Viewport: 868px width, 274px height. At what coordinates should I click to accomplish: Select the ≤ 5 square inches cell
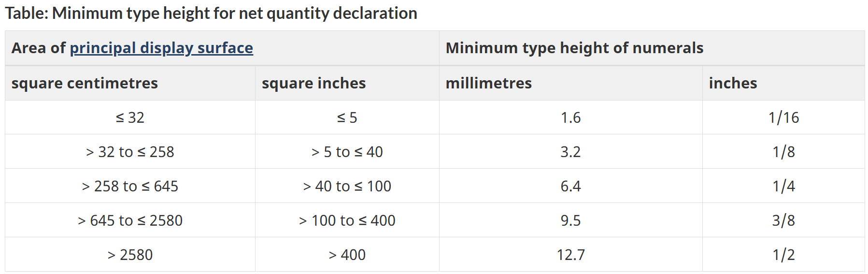coord(347,117)
